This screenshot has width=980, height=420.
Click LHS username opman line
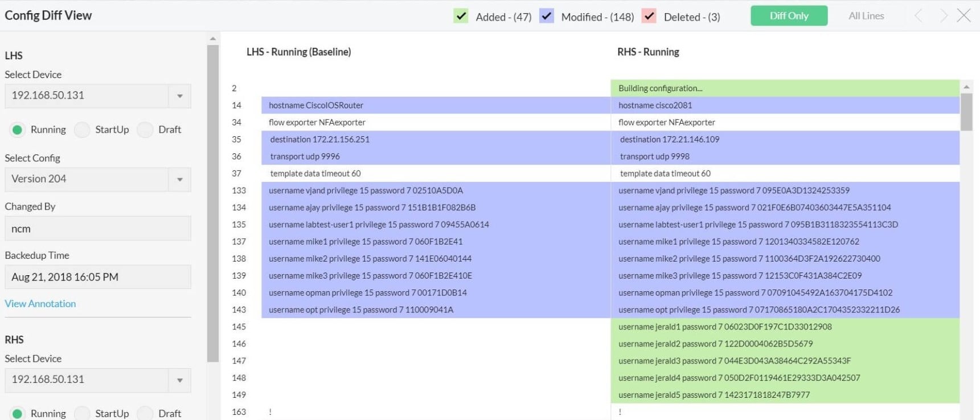point(436,293)
